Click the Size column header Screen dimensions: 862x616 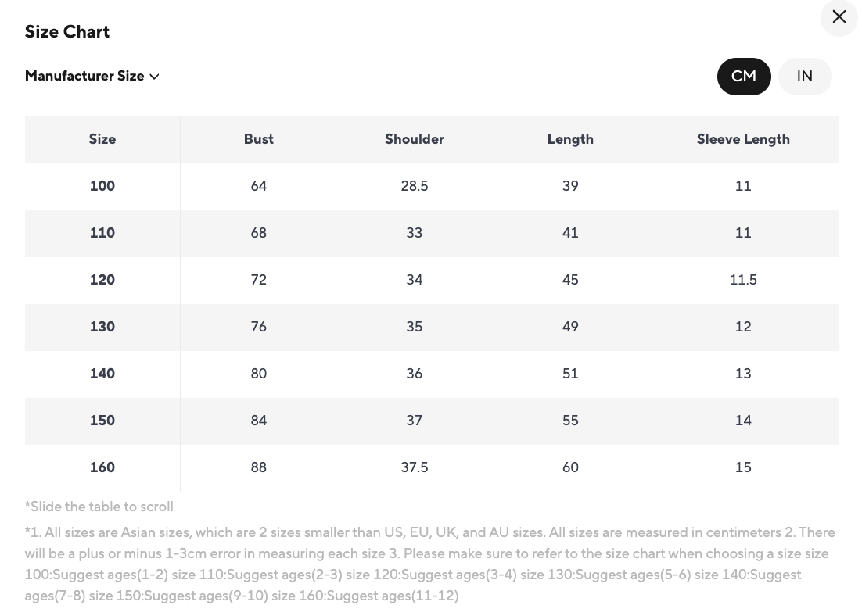click(102, 139)
